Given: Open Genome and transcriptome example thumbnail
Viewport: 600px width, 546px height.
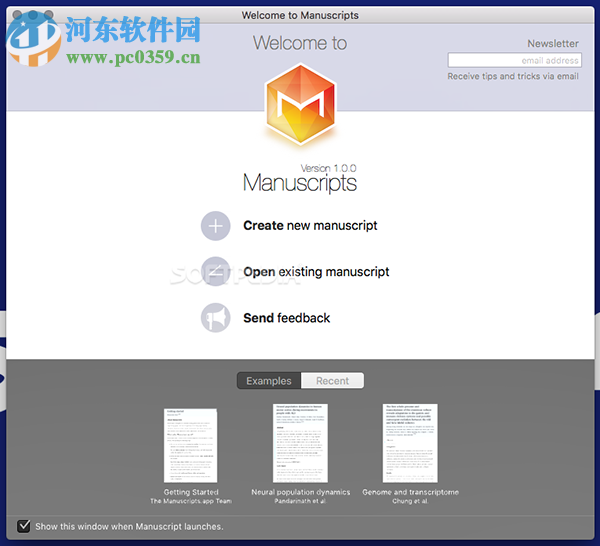Looking at the screenshot, I should pyautogui.click(x=410, y=443).
